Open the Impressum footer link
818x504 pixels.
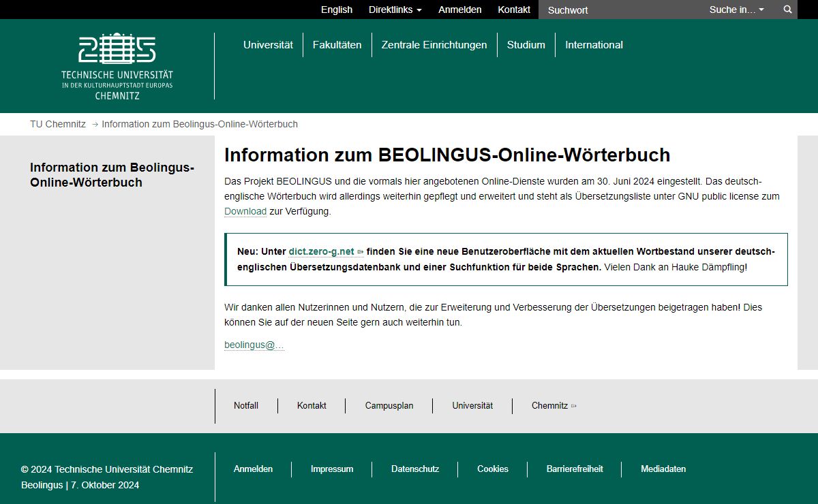click(x=332, y=469)
